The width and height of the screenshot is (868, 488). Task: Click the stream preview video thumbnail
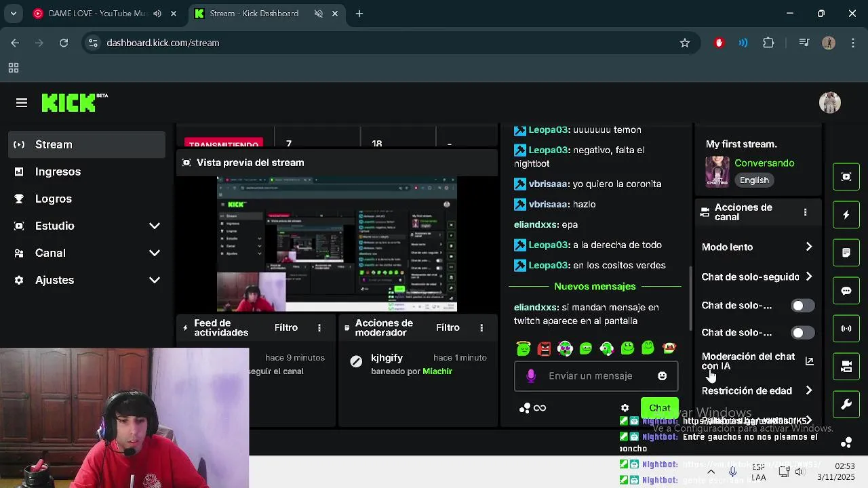click(x=337, y=244)
